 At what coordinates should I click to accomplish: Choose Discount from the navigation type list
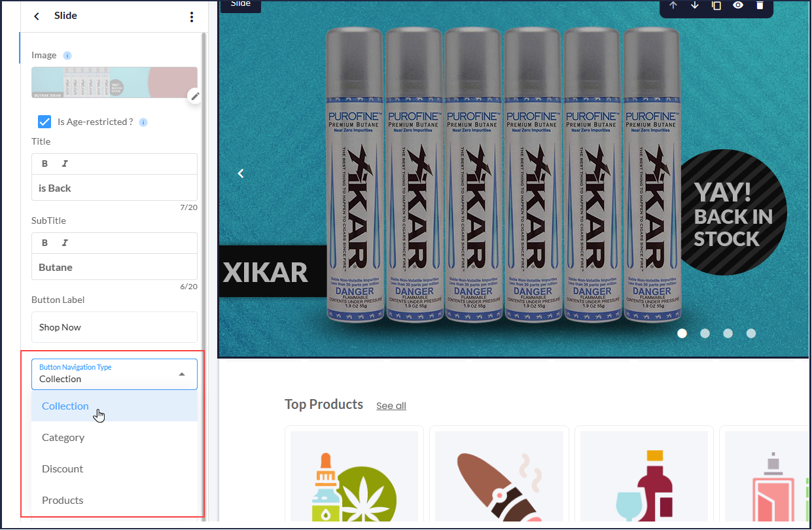point(115,469)
